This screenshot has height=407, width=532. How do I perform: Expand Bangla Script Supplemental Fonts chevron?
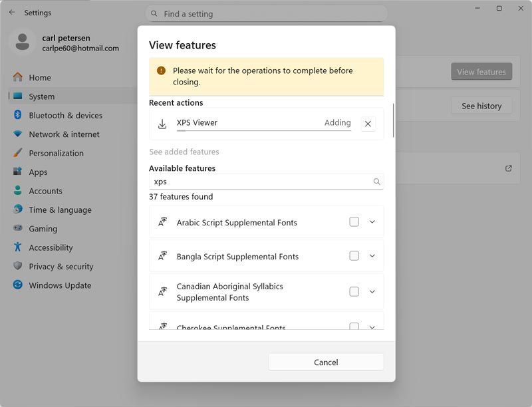pos(372,256)
